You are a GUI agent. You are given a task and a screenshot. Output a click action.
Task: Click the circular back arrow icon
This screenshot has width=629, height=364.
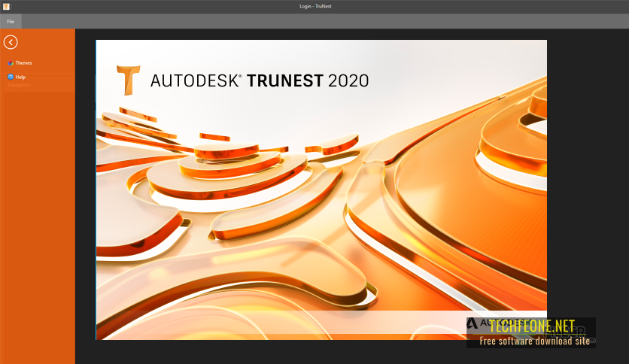click(x=11, y=42)
